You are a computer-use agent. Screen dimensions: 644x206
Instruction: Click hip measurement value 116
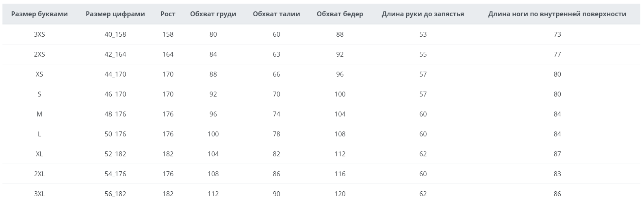click(340, 174)
